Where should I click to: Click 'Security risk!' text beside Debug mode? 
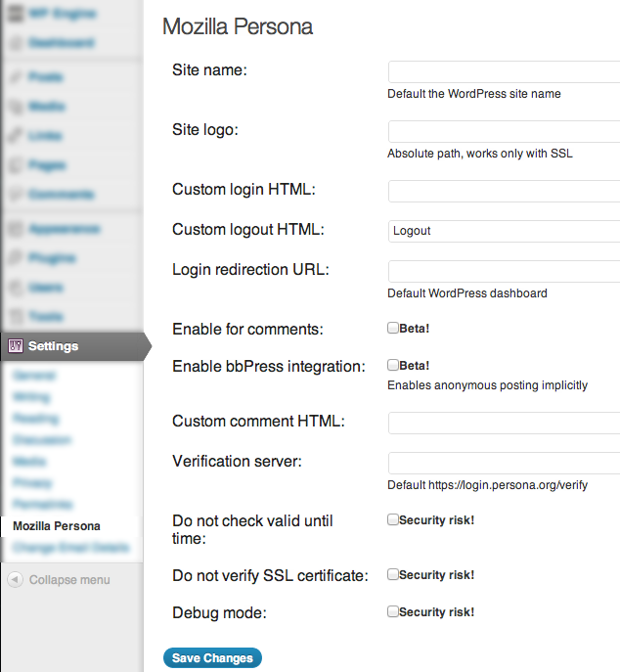pos(436,612)
